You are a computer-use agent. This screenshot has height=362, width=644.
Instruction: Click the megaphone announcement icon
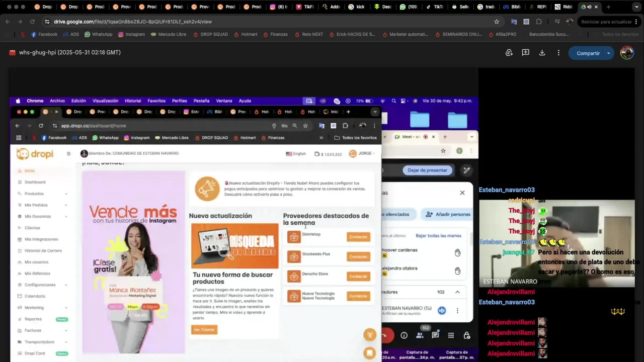click(206, 189)
